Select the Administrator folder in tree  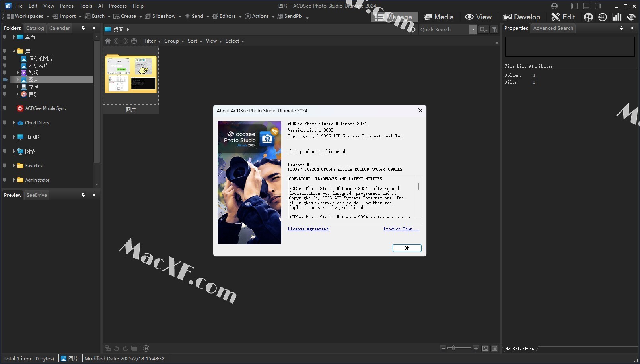[33, 180]
